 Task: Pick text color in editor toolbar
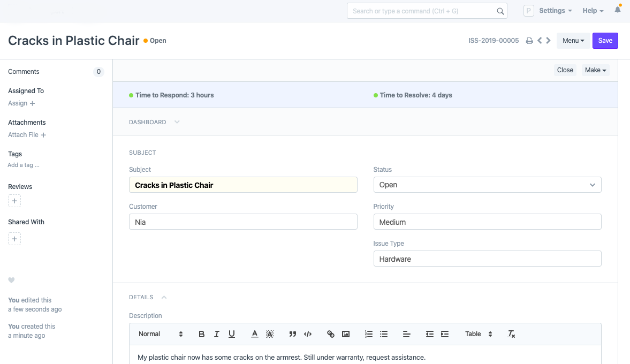tap(255, 334)
